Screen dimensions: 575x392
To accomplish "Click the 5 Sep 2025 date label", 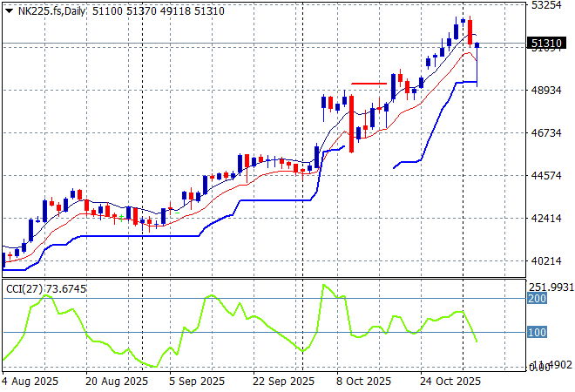I will (199, 381).
